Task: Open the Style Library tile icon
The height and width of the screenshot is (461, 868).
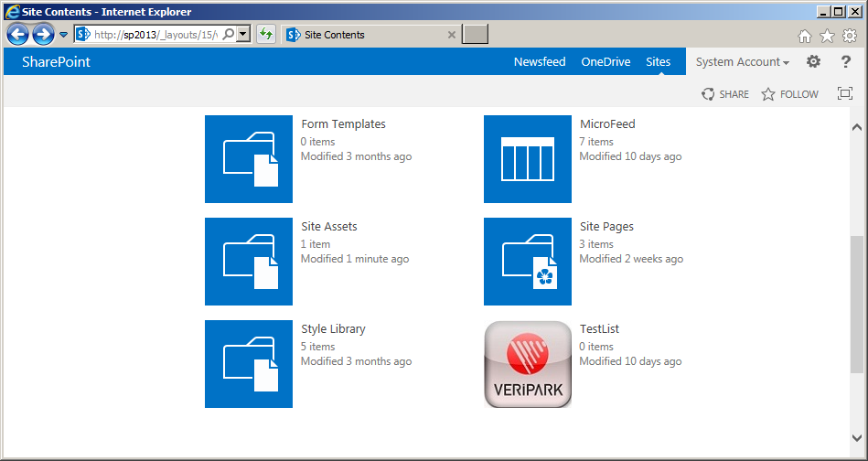Action: click(x=249, y=364)
